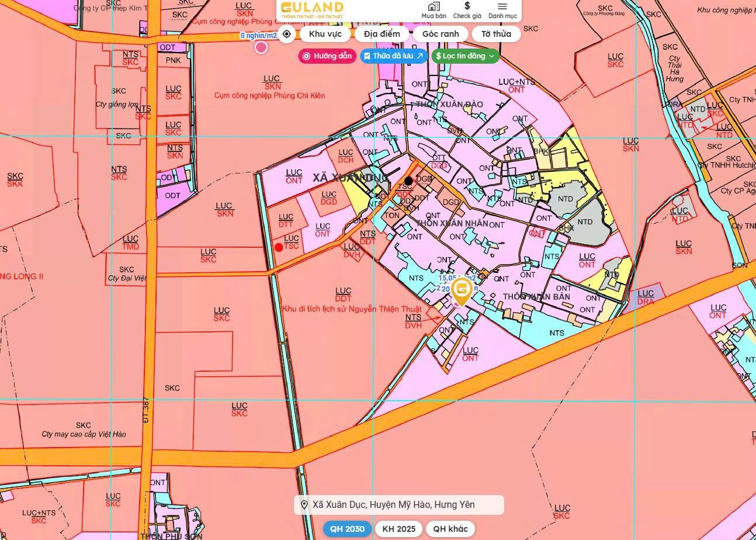756x540 pixels.
Task: Select the Tờ thửa tab
Action: tap(496, 34)
